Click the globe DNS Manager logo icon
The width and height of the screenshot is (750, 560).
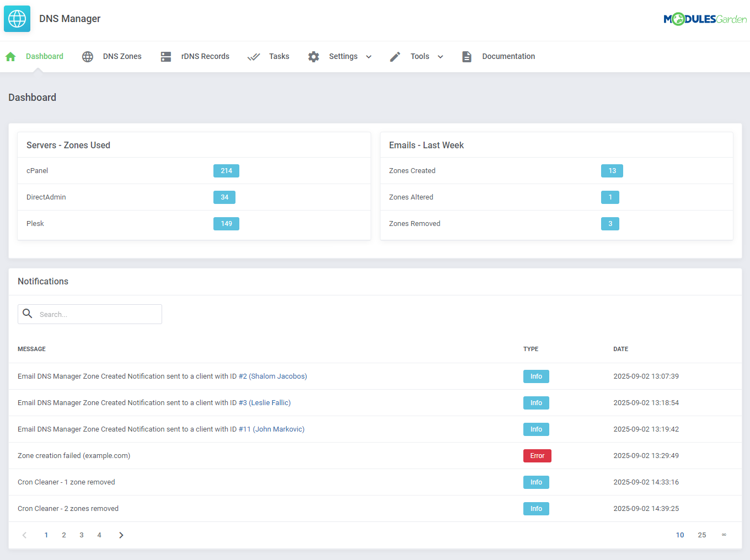(x=17, y=18)
